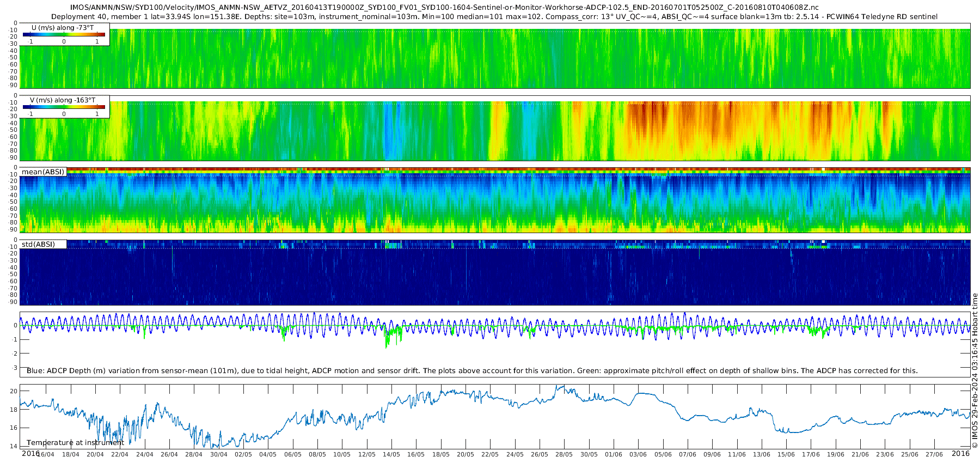Click the 'V (m/s) along -163°T' label
Image resolution: width=980 pixels, height=463 pixels.
point(63,100)
